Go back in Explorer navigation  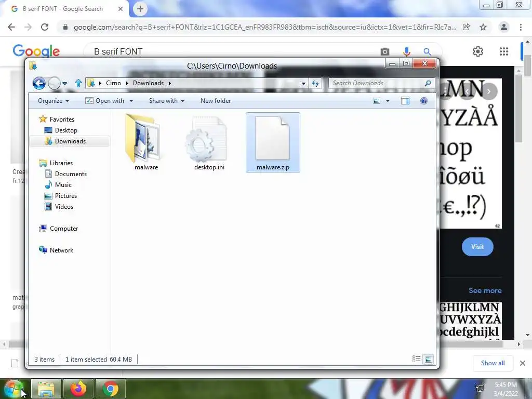point(39,83)
